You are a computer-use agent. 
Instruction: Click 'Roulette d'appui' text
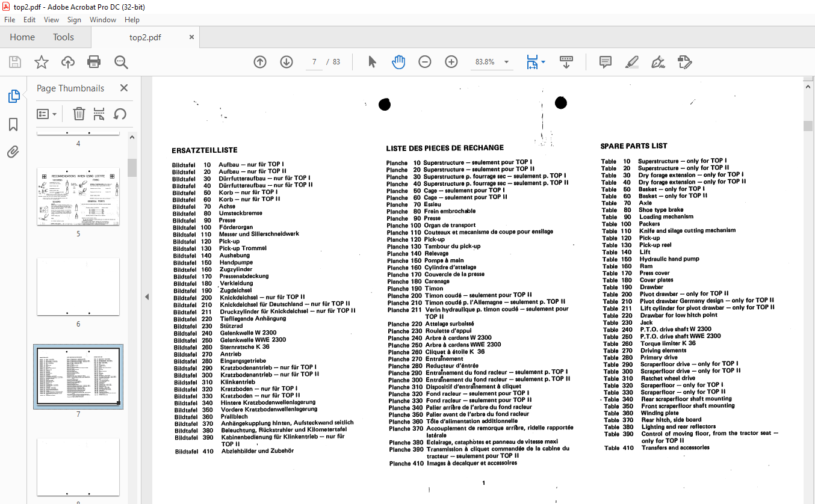[450, 331]
